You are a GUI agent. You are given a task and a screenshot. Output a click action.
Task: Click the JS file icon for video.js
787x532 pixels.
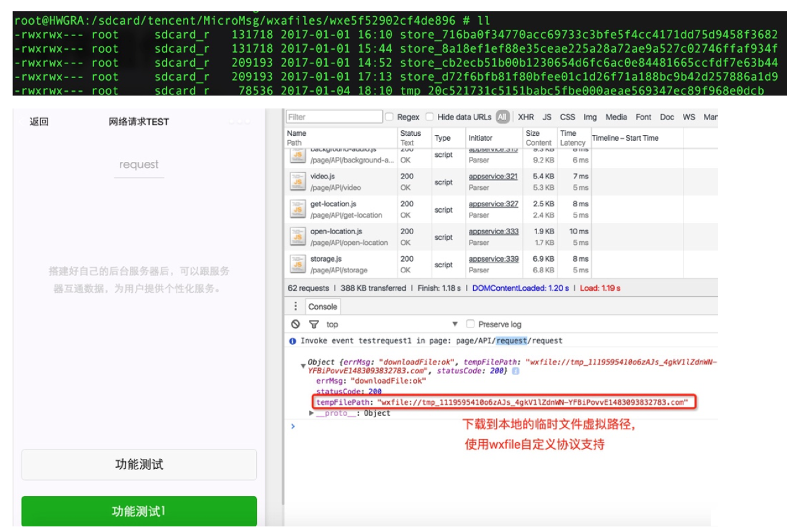click(x=298, y=182)
